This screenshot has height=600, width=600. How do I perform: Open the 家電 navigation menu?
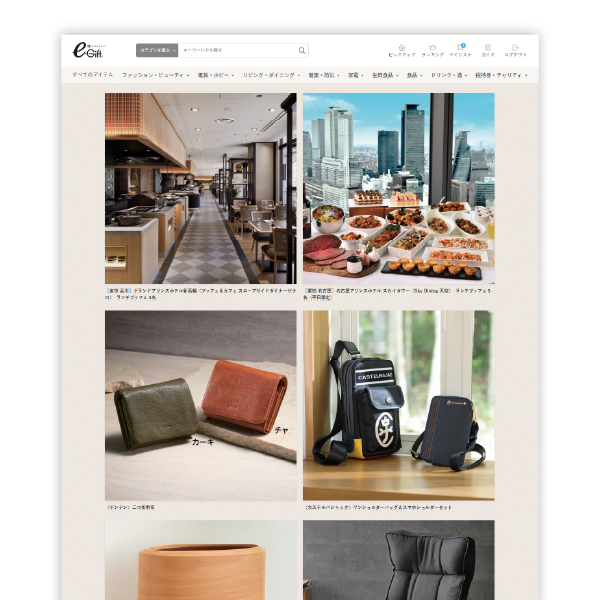355,75
